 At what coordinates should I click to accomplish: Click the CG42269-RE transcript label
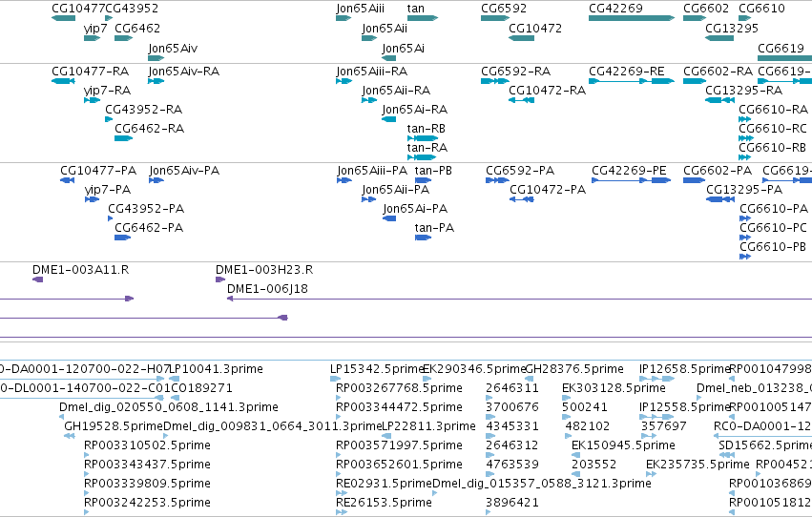click(627, 72)
